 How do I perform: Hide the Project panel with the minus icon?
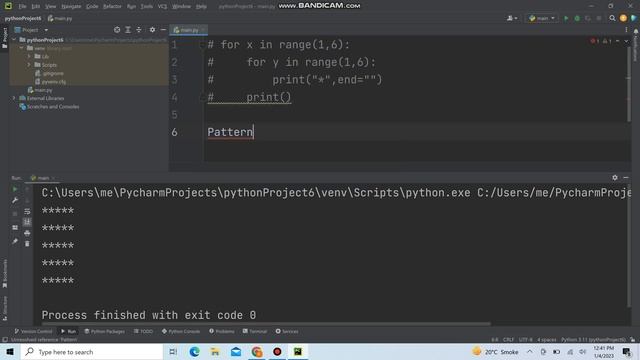pos(163,30)
